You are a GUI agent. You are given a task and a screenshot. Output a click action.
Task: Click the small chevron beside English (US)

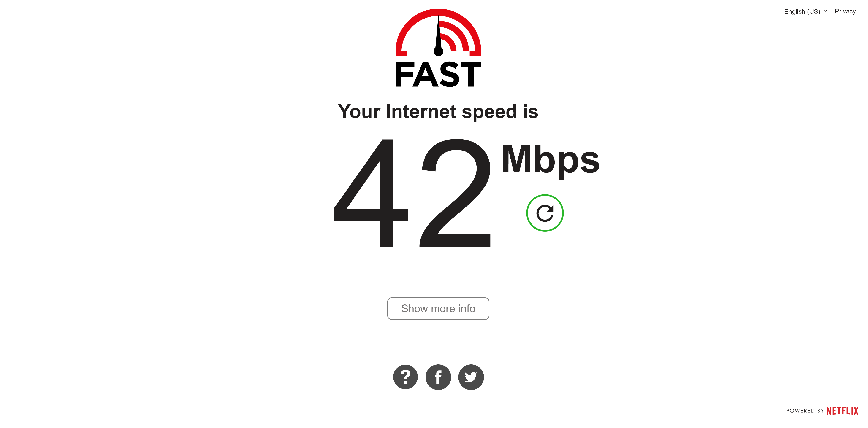pos(825,11)
